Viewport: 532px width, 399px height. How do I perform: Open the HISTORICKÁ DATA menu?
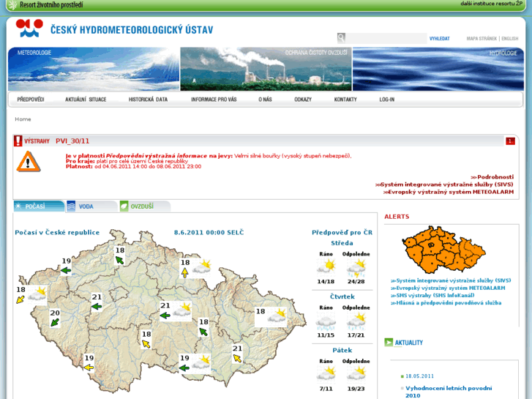coord(148,100)
